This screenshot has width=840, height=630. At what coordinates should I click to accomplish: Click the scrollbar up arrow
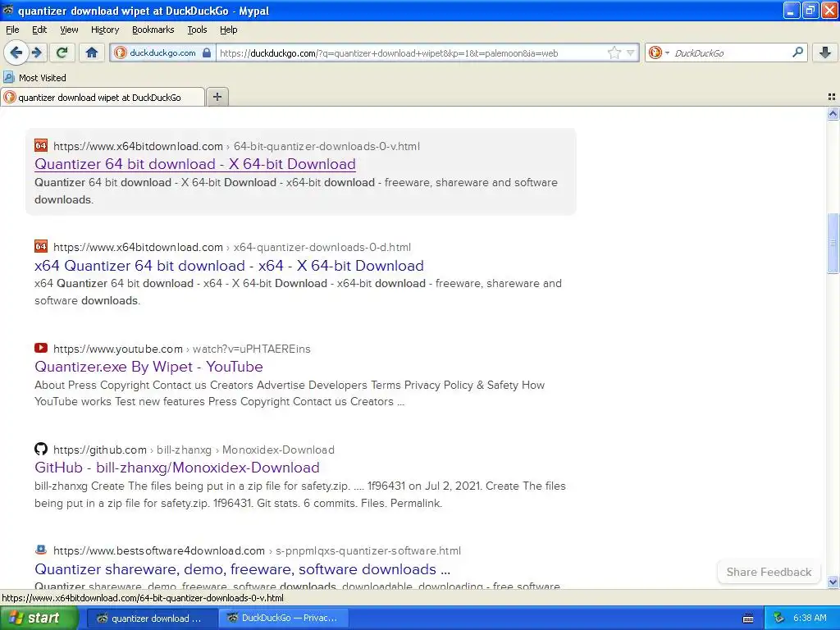click(x=833, y=113)
